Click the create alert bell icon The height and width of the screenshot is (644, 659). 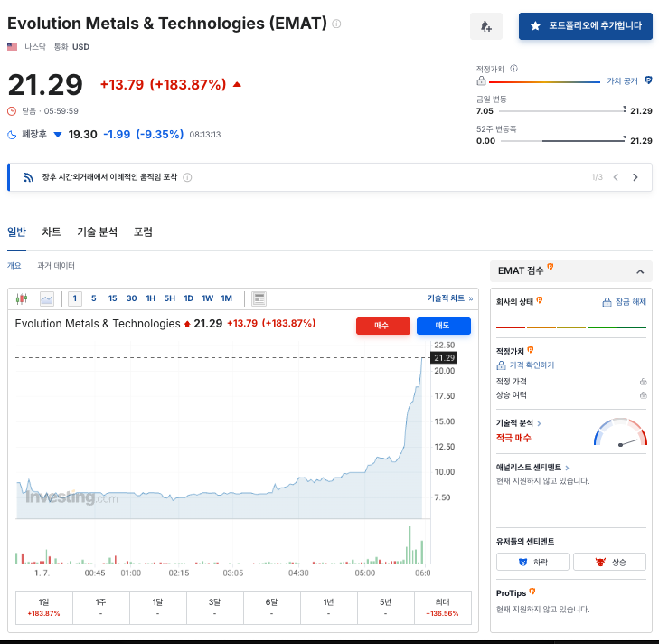485,26
